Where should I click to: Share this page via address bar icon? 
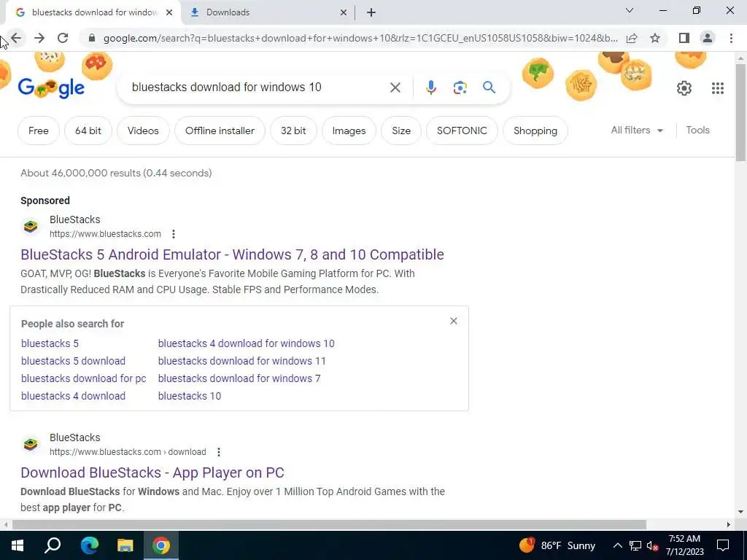pyautogui.click(x=632, y=38)
